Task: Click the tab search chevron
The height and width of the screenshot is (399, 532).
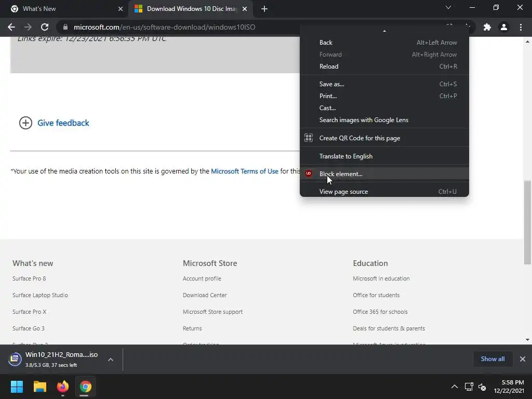Action: click(x=448, y=7)
